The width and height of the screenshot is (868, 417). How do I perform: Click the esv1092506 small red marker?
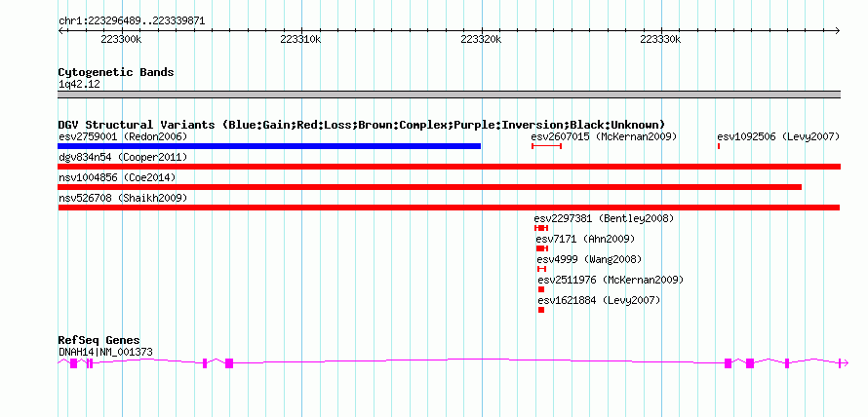point(719,146)
